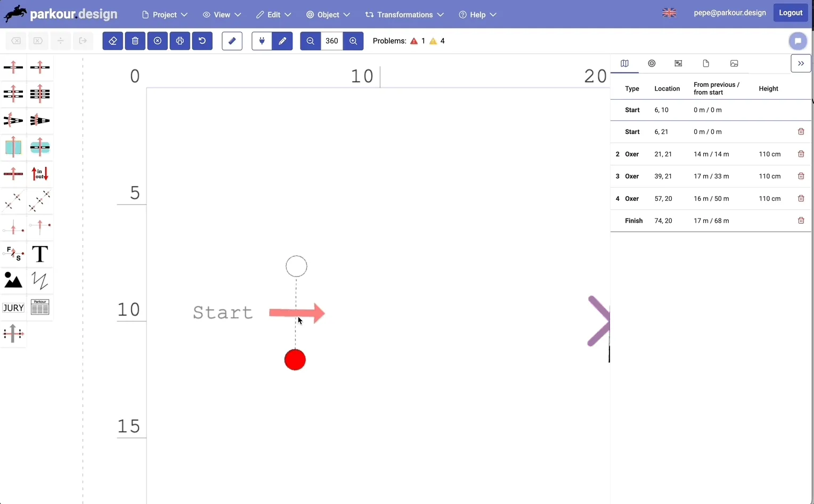Toggle the plug snap mode button

click(x=262, y=41)
